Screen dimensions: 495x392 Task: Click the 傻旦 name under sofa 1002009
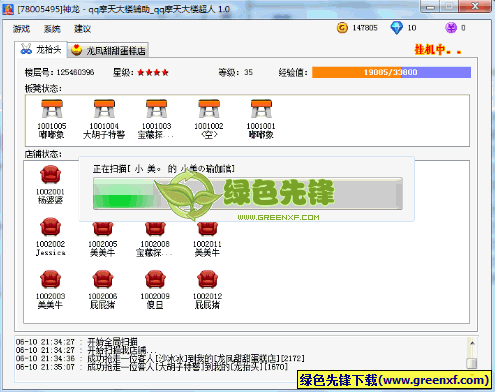pyautogui.click(x=155, y=305)
